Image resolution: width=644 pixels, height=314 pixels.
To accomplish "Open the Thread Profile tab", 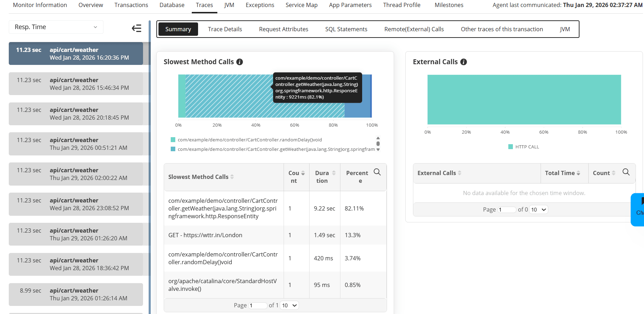I will (x=402, y=5).
